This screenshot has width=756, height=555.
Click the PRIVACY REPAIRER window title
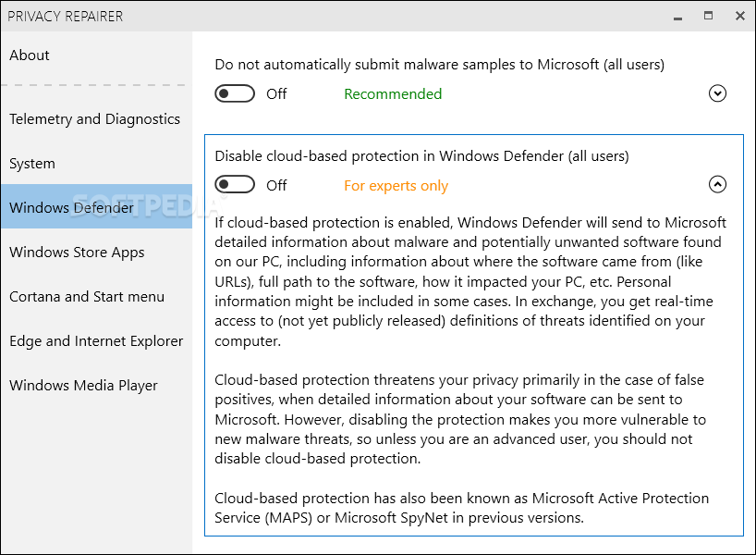(65, 17)
